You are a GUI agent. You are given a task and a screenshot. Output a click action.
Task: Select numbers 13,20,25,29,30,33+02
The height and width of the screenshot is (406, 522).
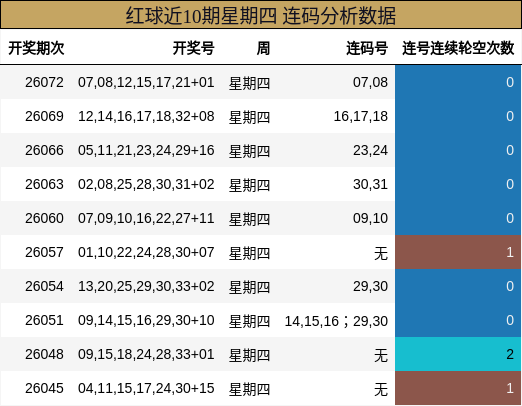146,286
